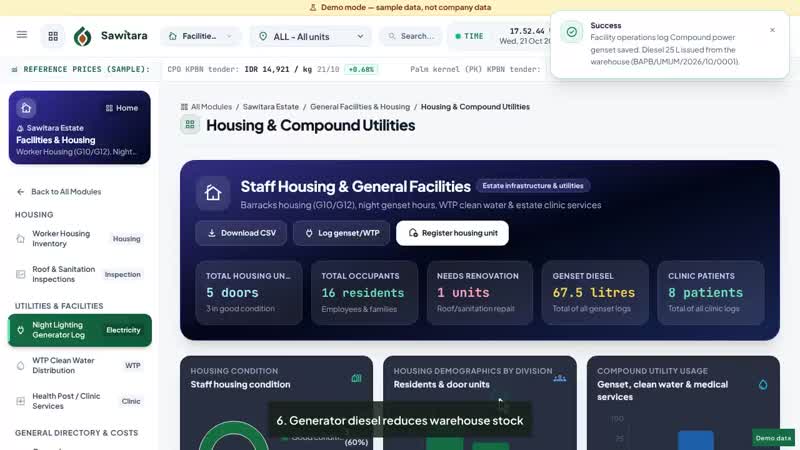Open the ALL - All units selector
Viewport: 800px width, 450px height.
311,37
